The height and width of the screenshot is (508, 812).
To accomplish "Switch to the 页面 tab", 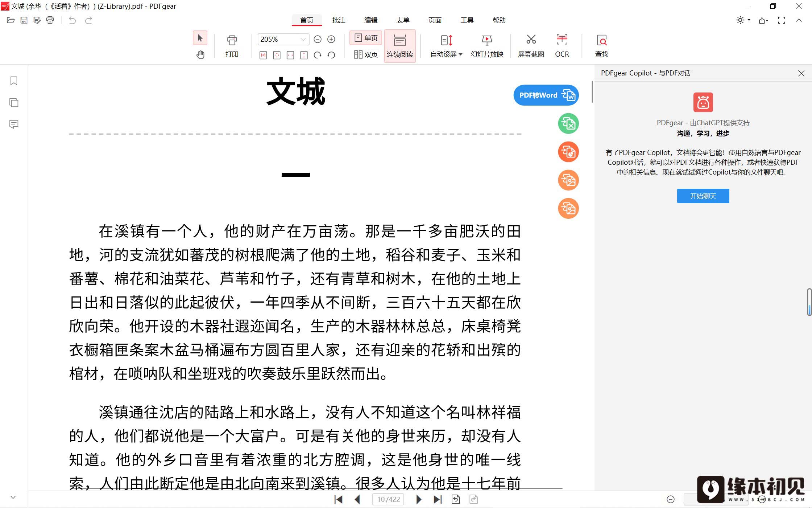I will 435,20.
